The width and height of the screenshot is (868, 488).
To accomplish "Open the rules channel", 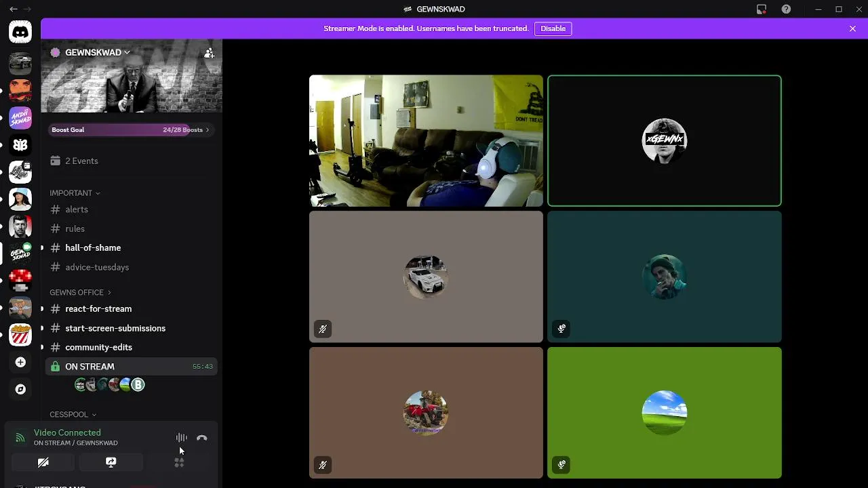I will point(131,228).
